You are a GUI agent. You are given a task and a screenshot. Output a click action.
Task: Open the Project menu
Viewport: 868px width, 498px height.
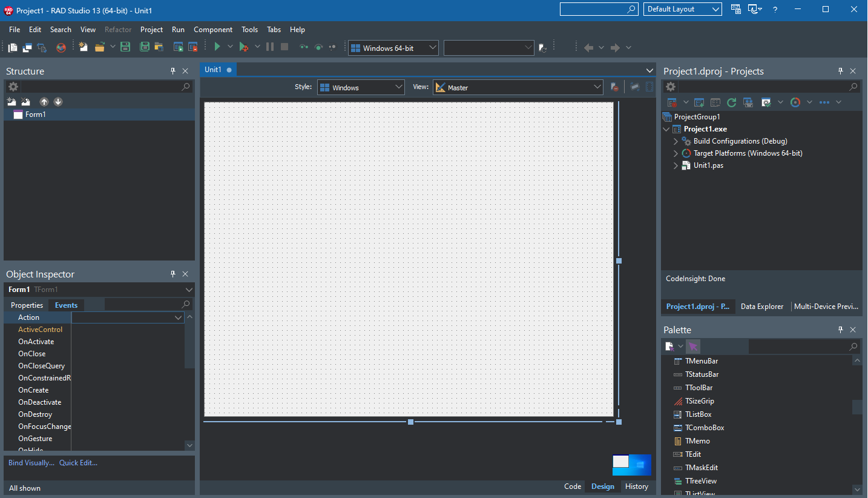pos(151,30)
